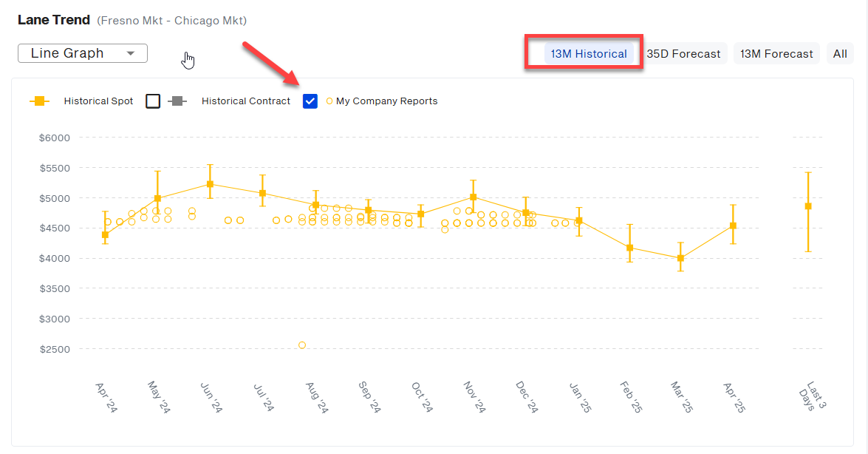The width and height of the screenshot is (868, 454).
Task: Click the My Company Reports circle legend icon
Action: pos(329,101)
